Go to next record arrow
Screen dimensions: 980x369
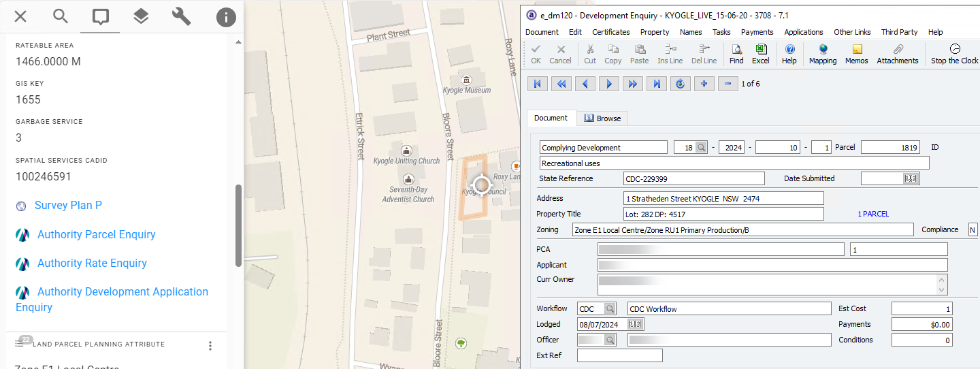pyautogui.click(x=609, y=84)
